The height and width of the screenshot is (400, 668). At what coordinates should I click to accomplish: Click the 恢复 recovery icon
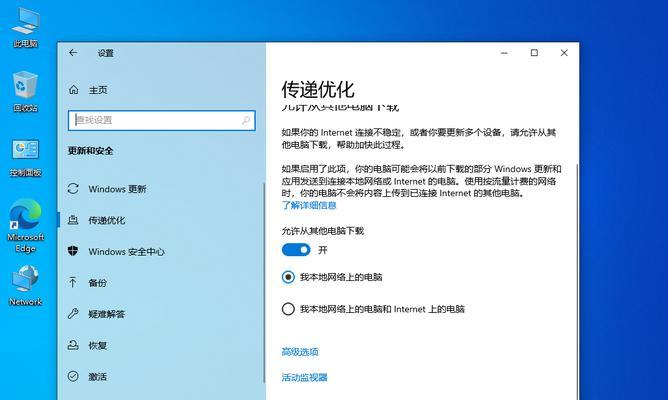click(73, 345)
